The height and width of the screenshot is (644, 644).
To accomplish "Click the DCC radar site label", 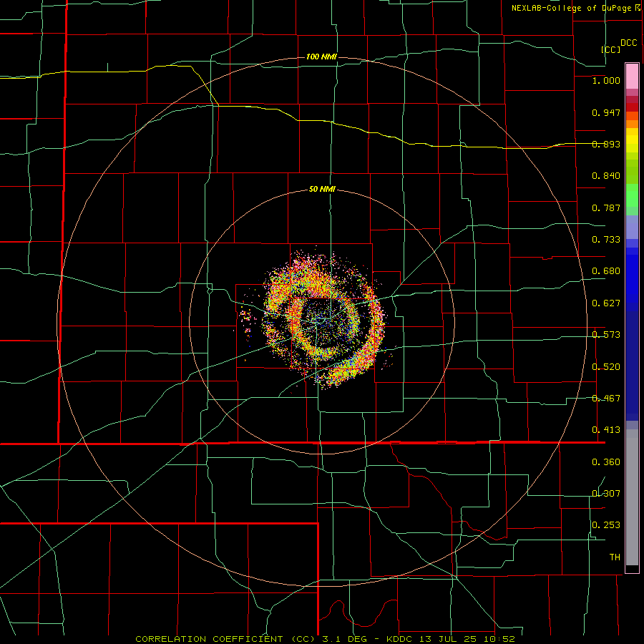I will (628, 43).
